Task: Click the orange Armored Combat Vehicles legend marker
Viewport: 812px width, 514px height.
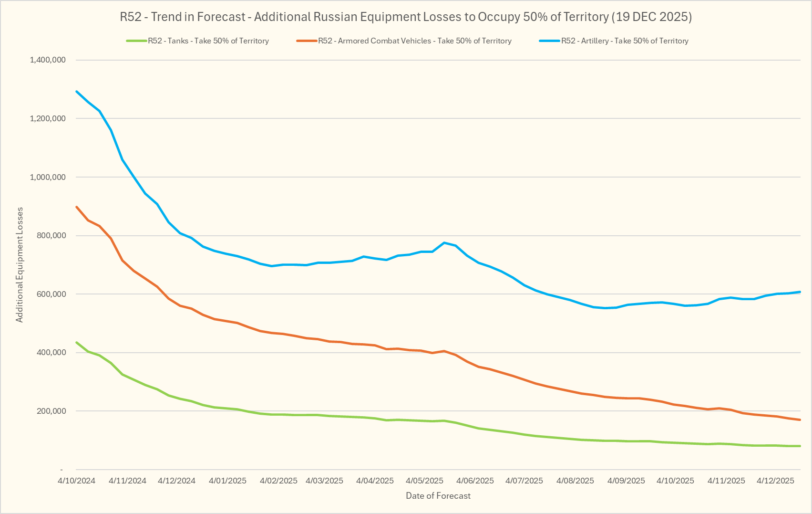Action: [307, 41]
